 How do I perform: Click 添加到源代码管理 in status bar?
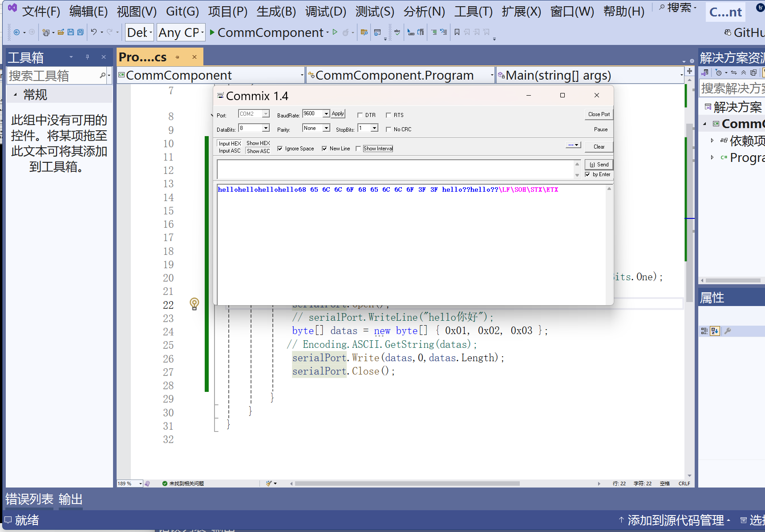pos(675,520)
